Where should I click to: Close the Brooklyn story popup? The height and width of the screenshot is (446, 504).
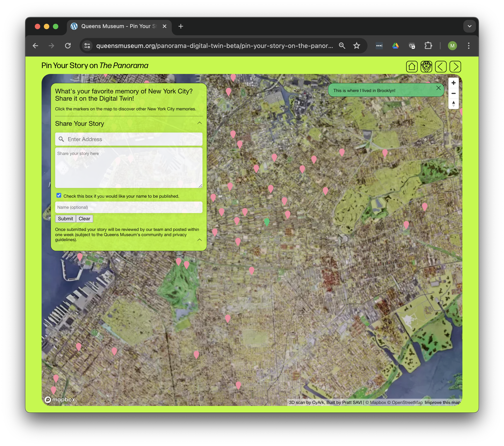[438, 88]
